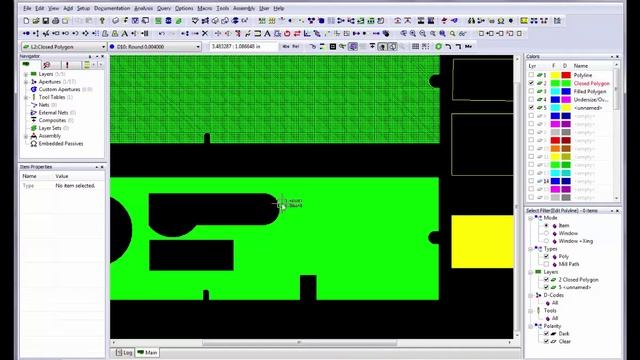Expand the Assembly node in Navigator

26,136
